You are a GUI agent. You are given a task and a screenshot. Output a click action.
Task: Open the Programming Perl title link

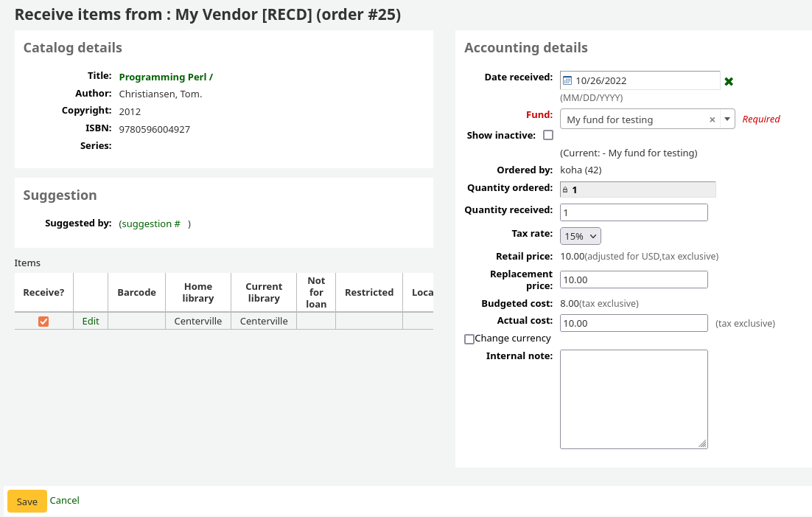(x=166, y=77)
